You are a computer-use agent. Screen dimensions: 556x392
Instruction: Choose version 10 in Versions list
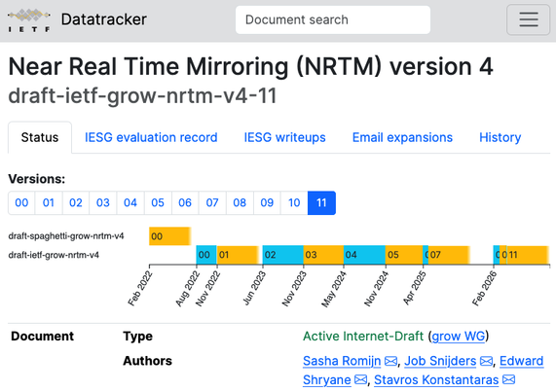pos(294,203)
